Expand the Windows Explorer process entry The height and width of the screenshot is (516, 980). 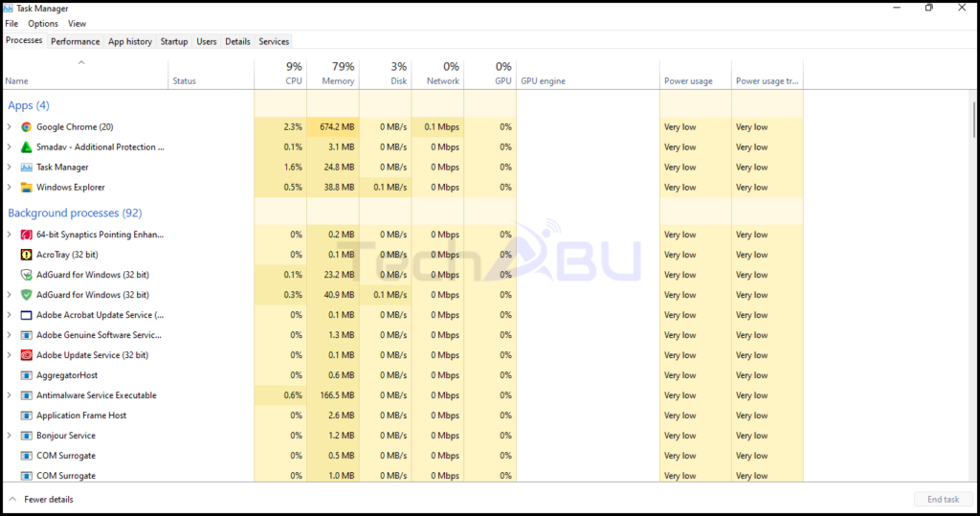(10, 187)
